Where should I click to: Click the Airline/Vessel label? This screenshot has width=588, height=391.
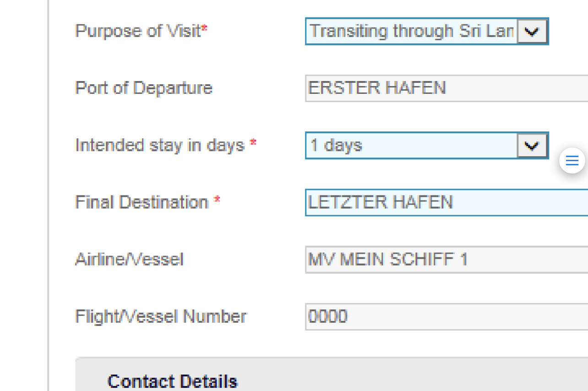point(129,260)
